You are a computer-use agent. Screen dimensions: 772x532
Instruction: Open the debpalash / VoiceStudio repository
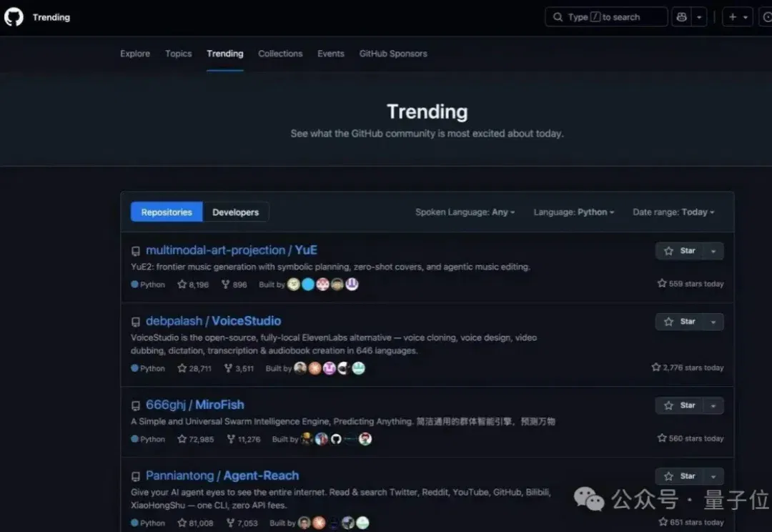click(x=213, y=321)
